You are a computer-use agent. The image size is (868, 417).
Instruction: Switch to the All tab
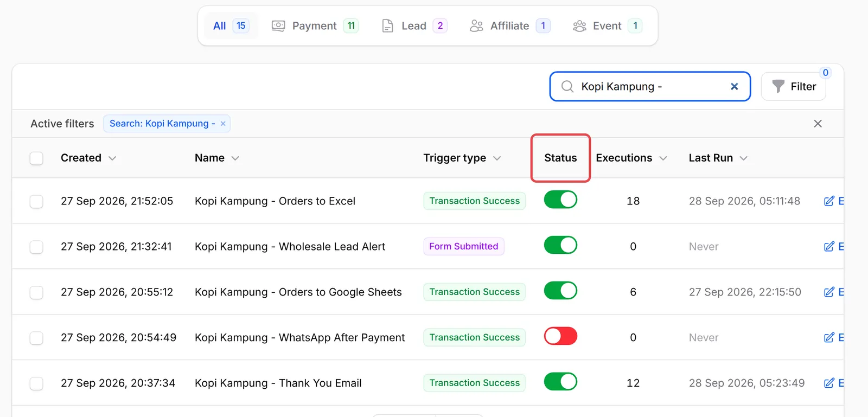[231, 26]
